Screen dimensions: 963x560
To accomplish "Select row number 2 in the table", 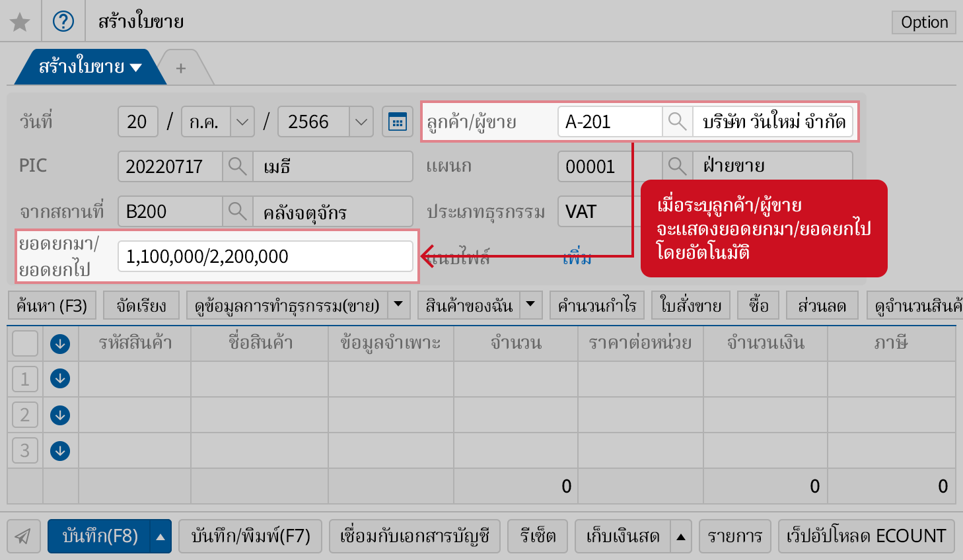I will pos(25,415).
